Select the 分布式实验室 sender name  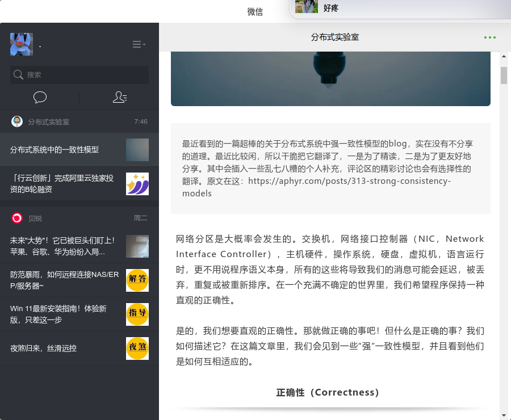[x=49, y=122]
